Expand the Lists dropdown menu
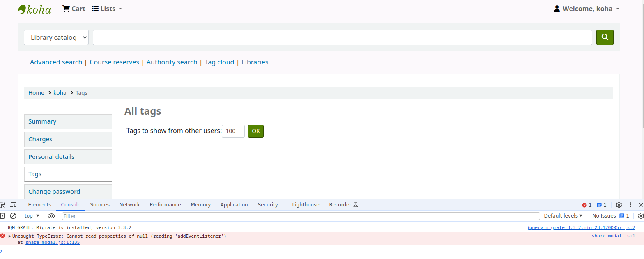Screen dimensions: 644x259 (107, 9)
